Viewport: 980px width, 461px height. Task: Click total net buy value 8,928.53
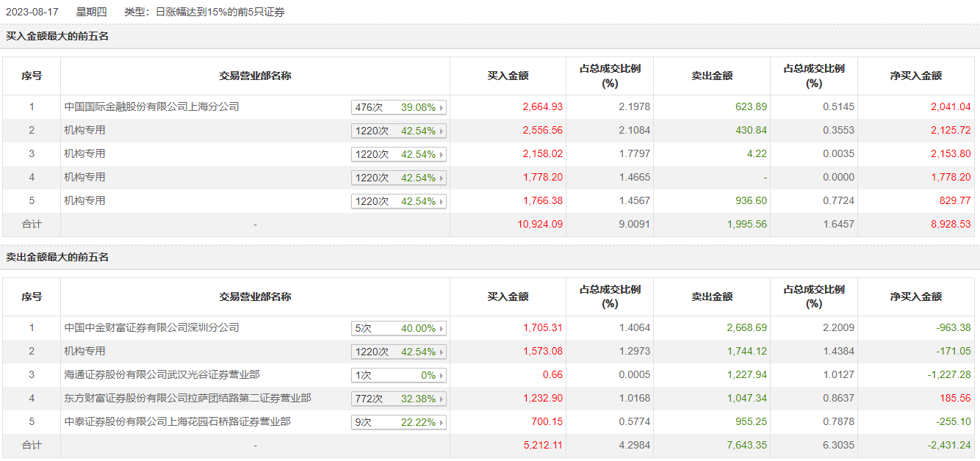coord(951,225)
